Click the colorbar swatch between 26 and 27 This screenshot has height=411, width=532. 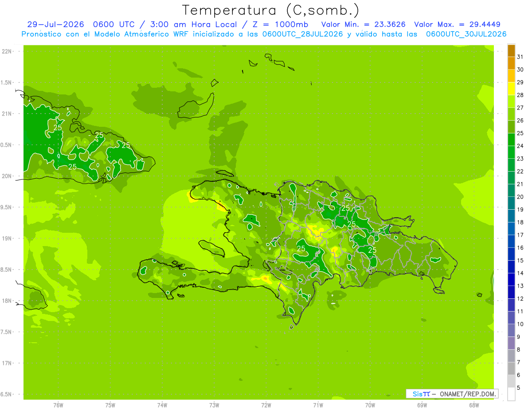tap(511, 114)
